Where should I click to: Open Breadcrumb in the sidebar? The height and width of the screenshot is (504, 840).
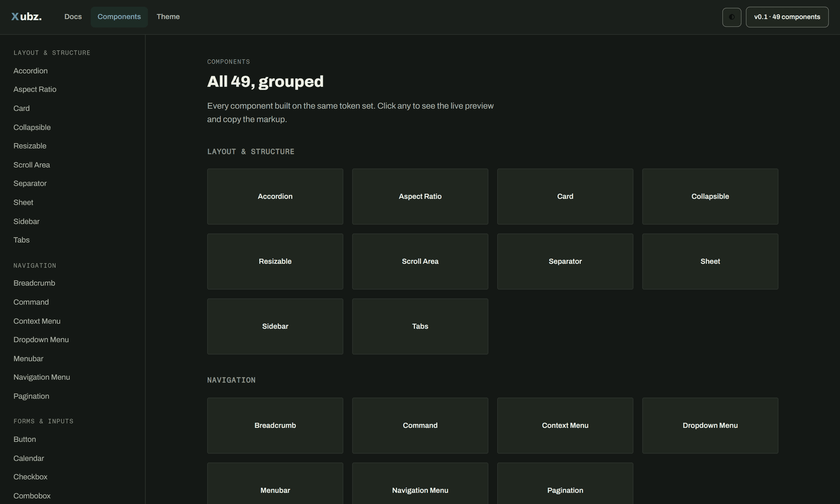pos(34,283)
